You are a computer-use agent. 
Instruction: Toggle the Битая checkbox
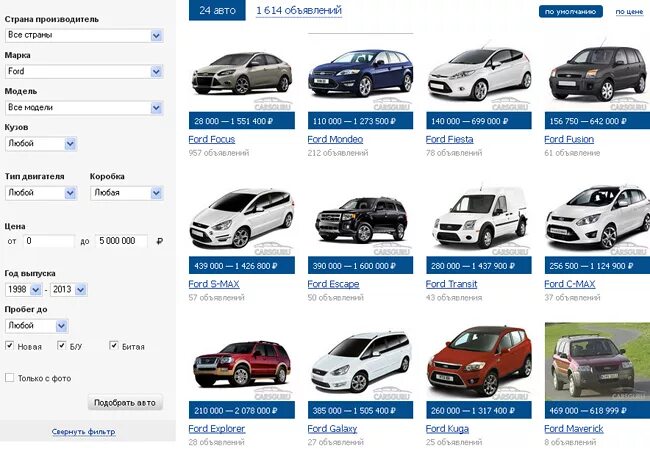pos(114,345)
